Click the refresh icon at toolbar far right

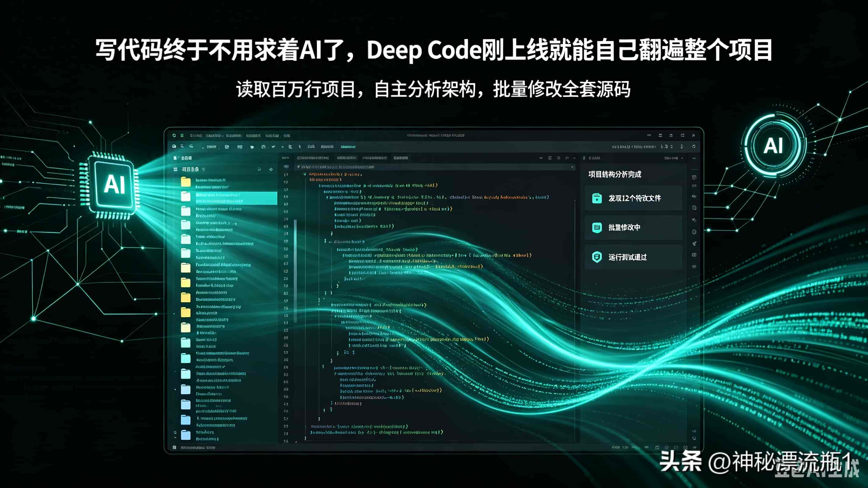[693, 146]
